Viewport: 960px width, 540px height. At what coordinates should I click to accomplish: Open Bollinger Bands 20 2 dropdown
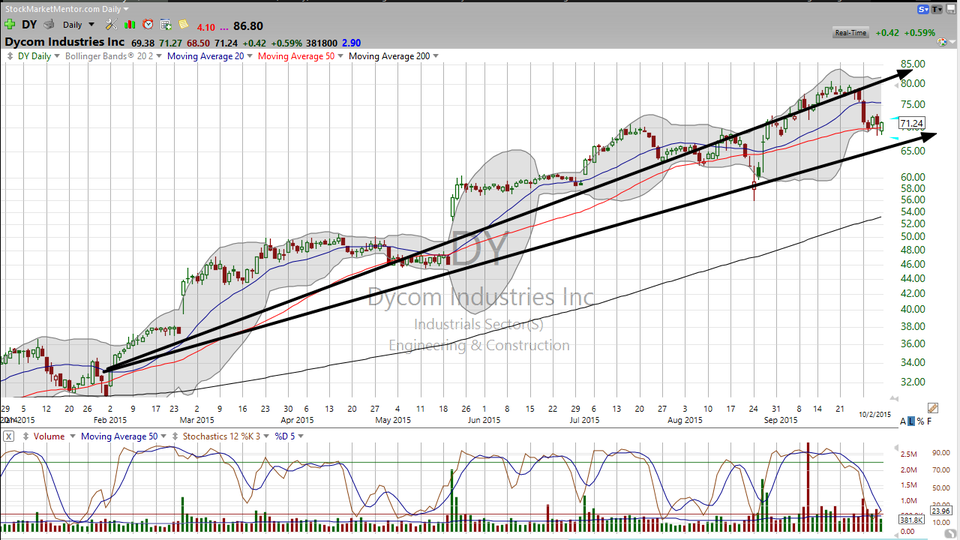(x=159, y=56)
